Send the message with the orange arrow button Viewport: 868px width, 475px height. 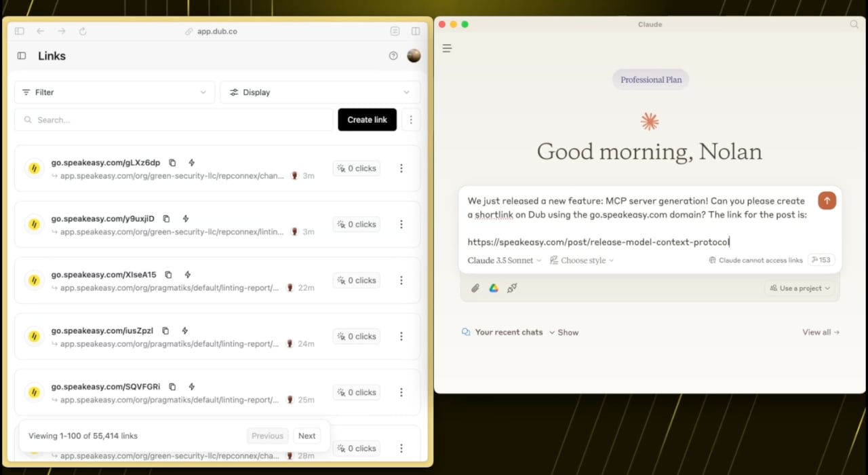(827, 201)
